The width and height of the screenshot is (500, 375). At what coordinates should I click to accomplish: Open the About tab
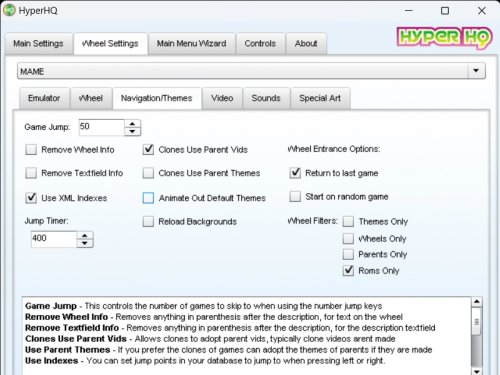click(x=306, y=44)
